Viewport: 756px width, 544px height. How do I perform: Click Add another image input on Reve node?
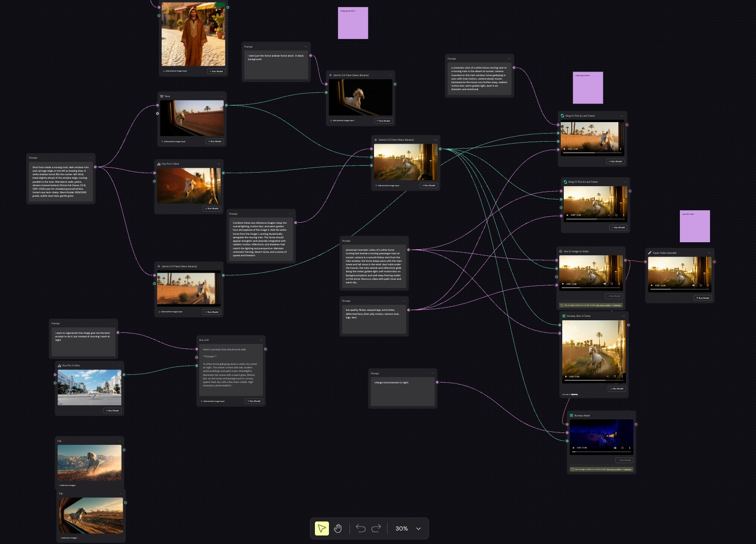174,142
